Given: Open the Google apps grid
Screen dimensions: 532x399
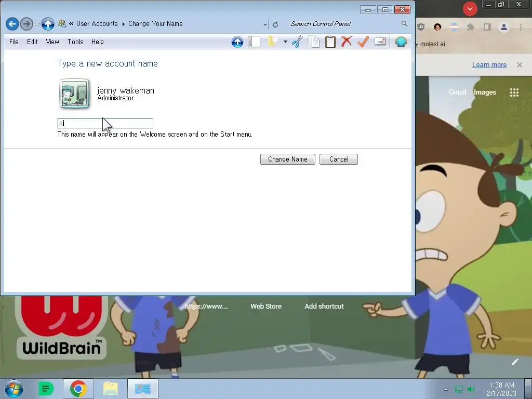Looking at the screenshot, I should point(514,92).
